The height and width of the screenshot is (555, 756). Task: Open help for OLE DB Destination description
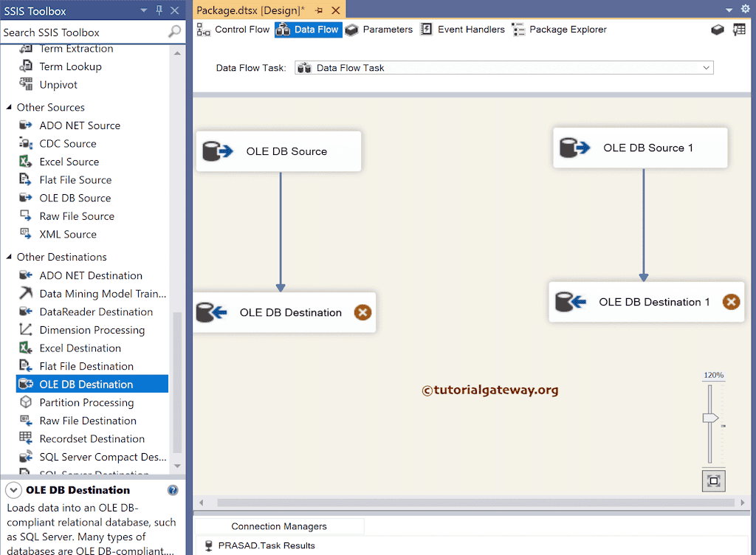tap(173, 490)
